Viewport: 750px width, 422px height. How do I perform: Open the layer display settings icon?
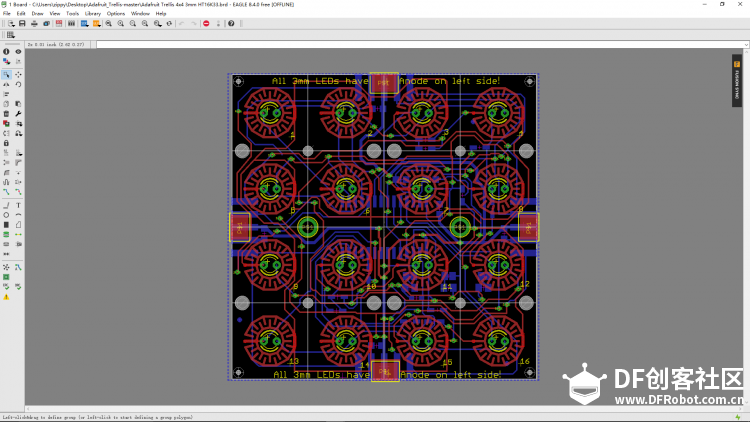click(6, 61)
